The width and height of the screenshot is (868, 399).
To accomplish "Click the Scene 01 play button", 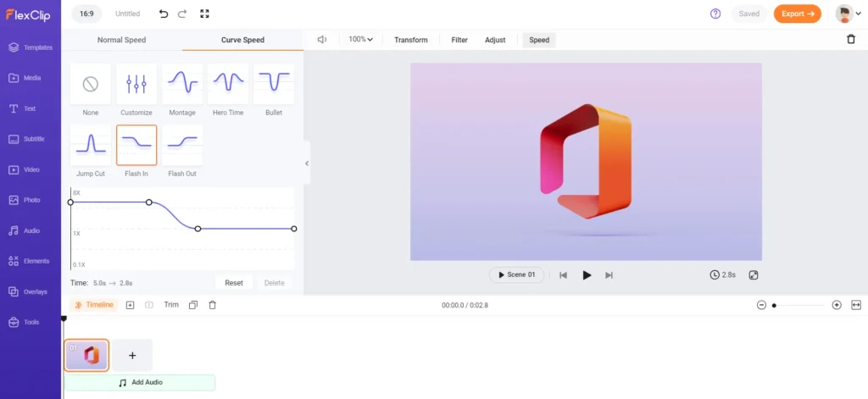I will [x=516, y=275].
